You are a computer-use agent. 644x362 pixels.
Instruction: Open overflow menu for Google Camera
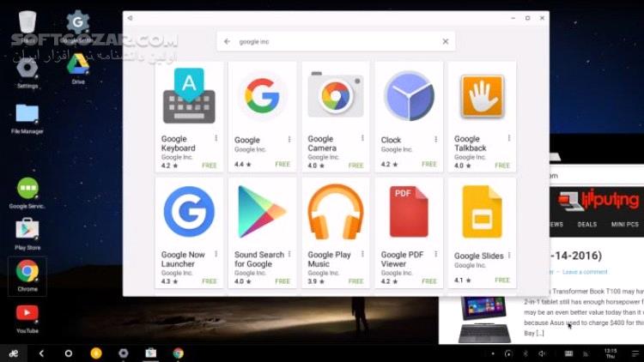click(x=362, y=138)
